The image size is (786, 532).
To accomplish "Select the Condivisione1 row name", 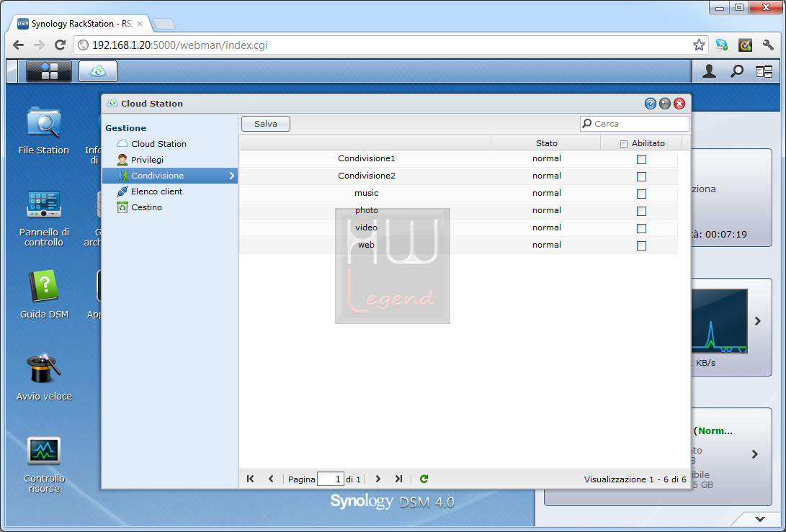I will tap(367, 158).
